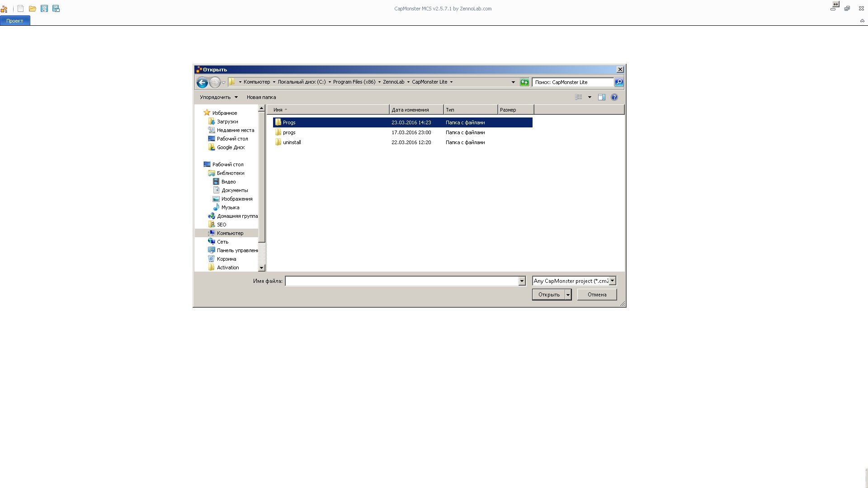The image size is (868, 488).
Task: Click the Open project folder icon in toolbar
Action: point(33,9)
